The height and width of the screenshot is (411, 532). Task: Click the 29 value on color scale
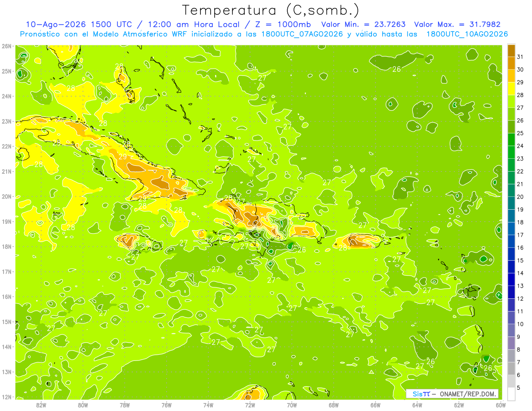[520, 82]
